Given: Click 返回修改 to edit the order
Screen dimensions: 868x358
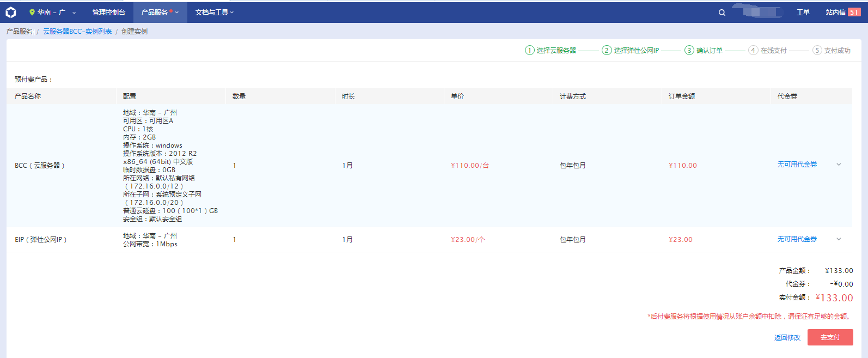Looking at the screenshot, I should point(787,338).
